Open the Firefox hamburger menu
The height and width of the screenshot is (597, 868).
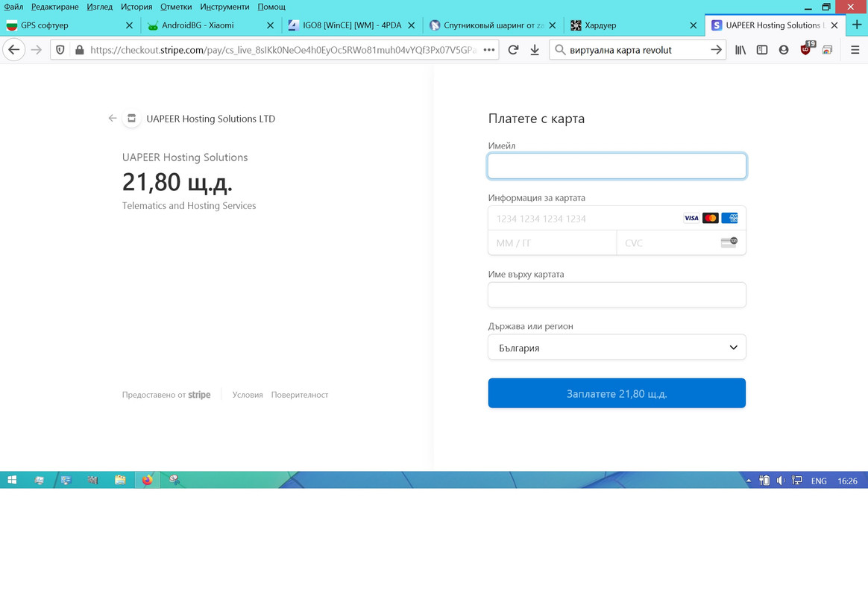click(x=855, y=50)
